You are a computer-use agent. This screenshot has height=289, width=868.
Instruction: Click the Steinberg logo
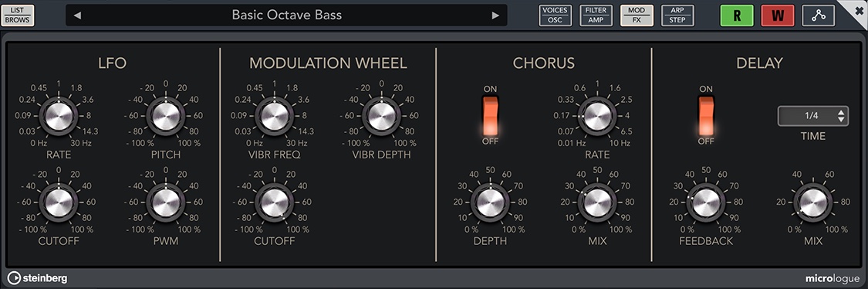point(38,278)
